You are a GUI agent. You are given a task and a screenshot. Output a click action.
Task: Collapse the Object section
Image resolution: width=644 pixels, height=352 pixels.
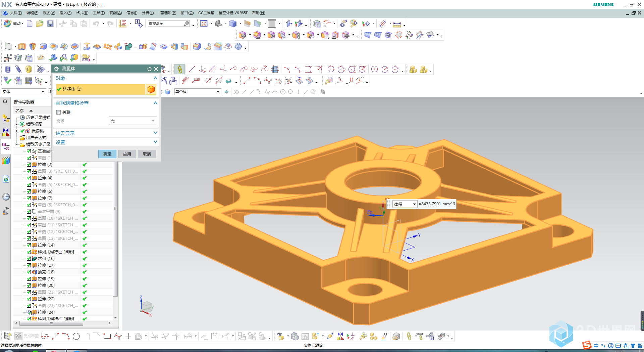[155, 78]
